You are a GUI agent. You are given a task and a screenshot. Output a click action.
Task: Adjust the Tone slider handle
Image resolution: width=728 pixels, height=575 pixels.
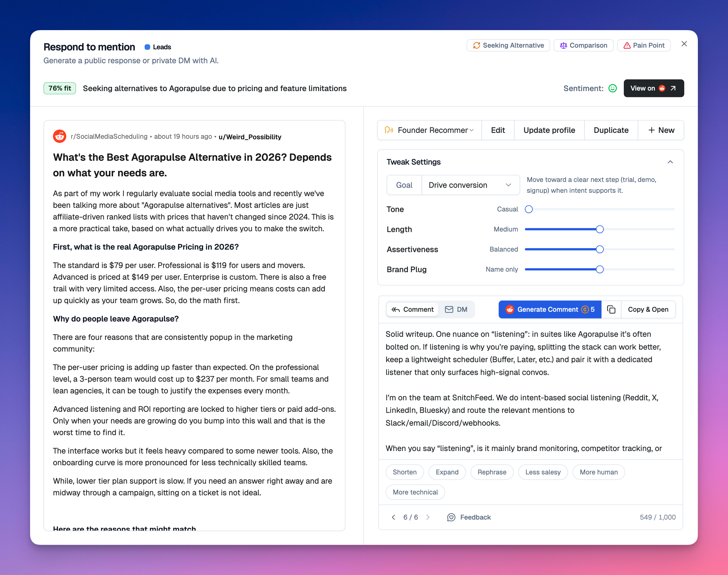[529, 209]
